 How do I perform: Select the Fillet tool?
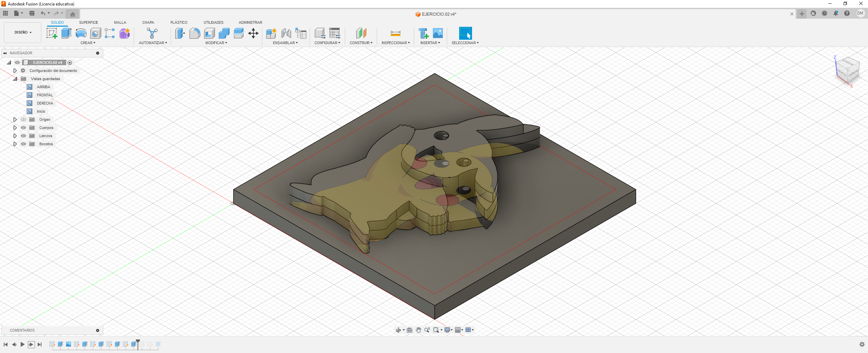pos(195,33)
